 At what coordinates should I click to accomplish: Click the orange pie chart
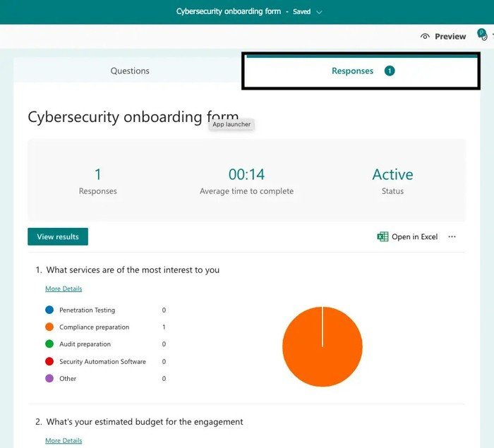(322, 346)
